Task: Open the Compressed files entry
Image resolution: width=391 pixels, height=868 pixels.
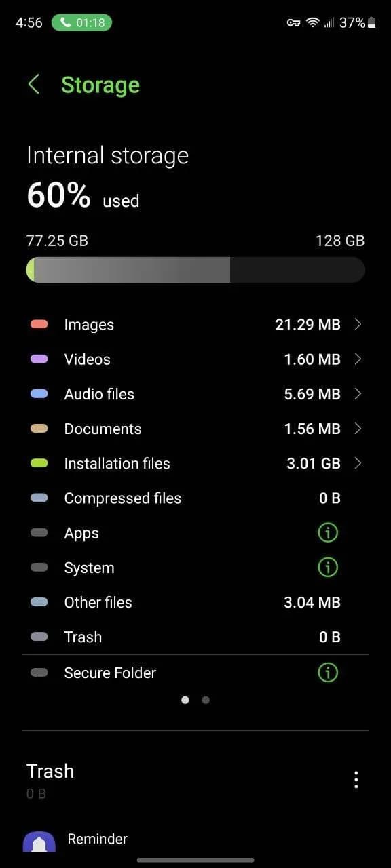Action: [x=195, y=498]
